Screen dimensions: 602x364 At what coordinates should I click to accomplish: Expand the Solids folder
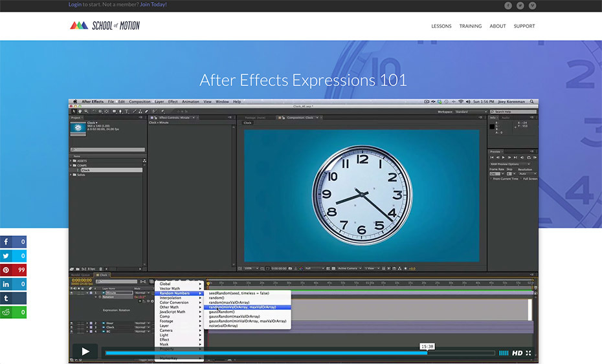tap(71, 175)
